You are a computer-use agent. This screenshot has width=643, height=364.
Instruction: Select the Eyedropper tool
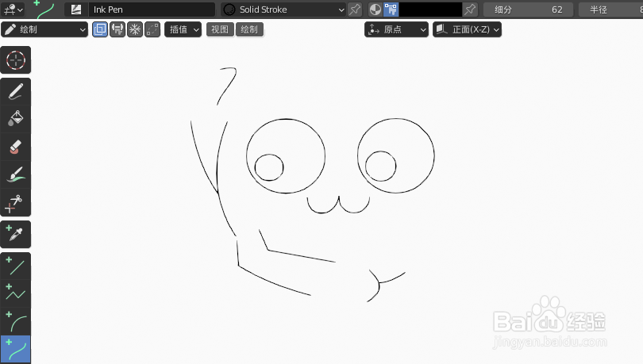click(16, 234)
